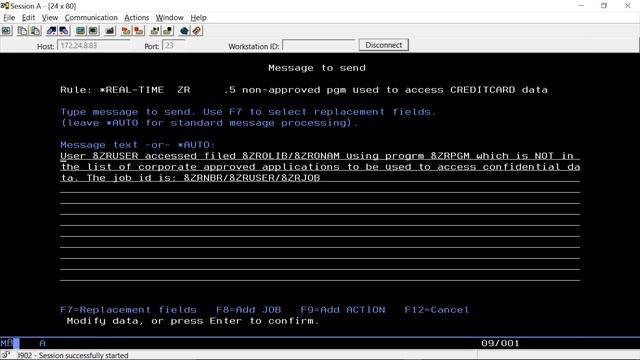The height and width of the screenshot is (360, 640).
Task: Click the 'Type message to send' instruction
Action: pos(248,112)
